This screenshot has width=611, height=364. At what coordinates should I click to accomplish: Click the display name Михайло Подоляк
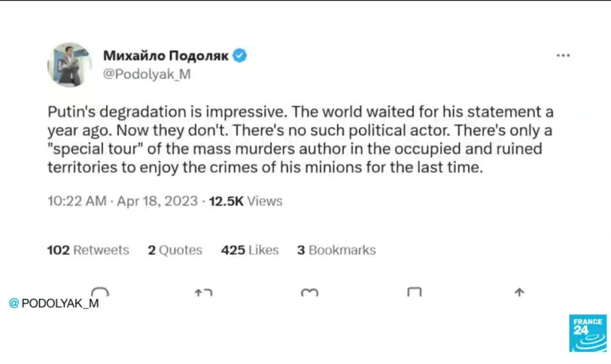tap(165, 55)
